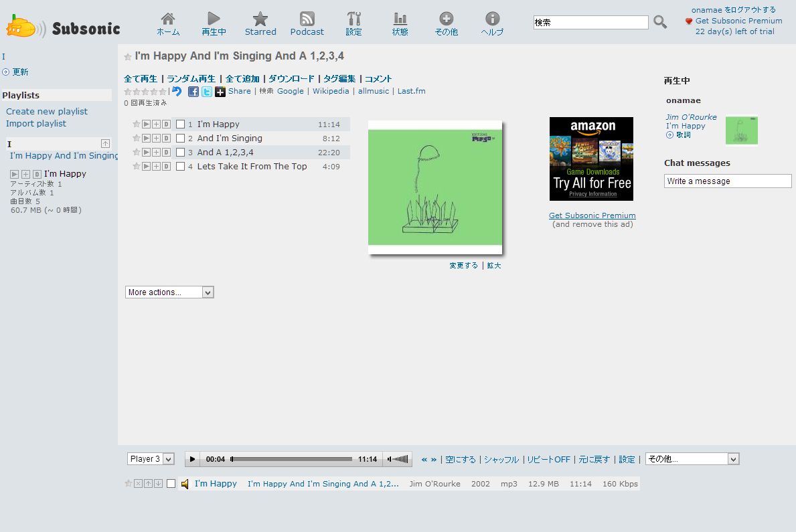Move queued song I'm Happy down
796x532 pixels.
pyautogui.click(x=159, y=484)
